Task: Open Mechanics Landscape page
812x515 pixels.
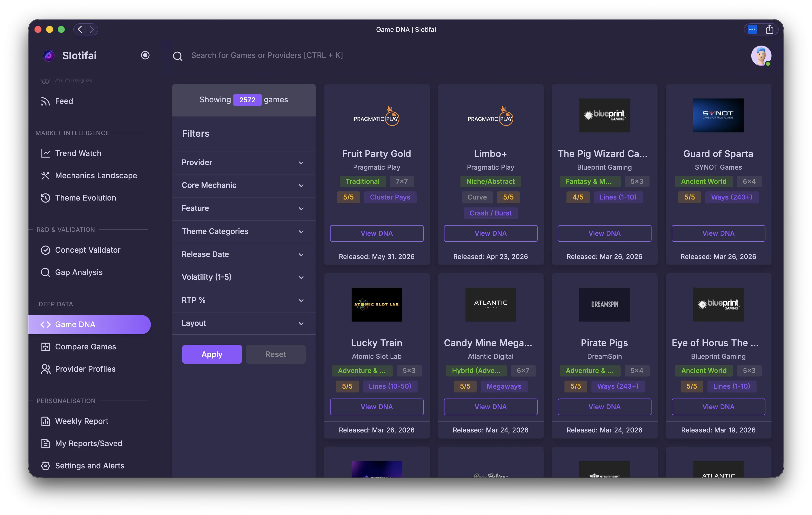Action: (89, 175)
